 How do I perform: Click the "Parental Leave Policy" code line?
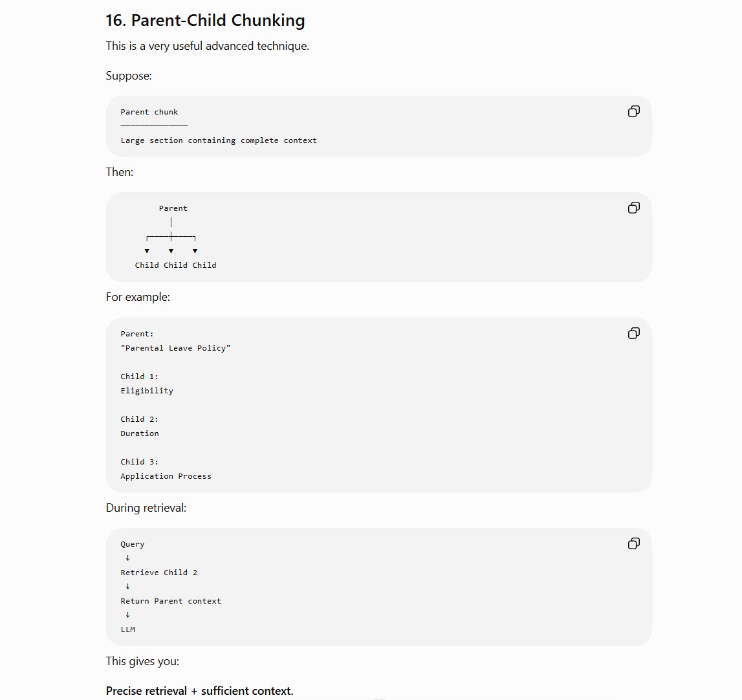click(175, 348)
